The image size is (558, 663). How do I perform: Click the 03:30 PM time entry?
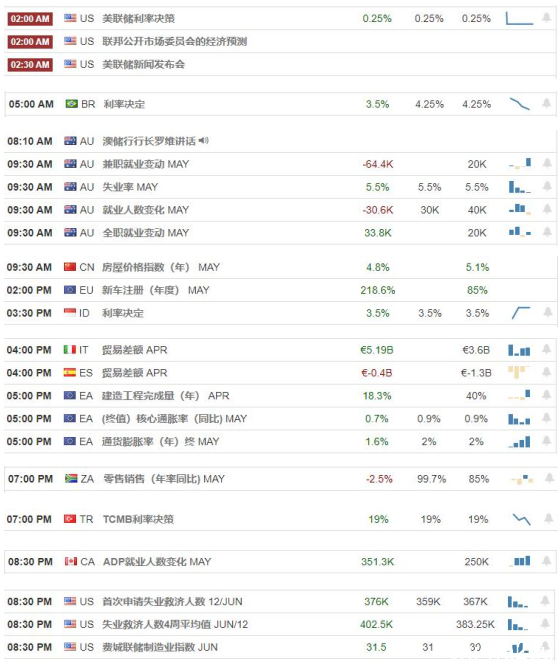pyautogui.click(x=29, y=313)
